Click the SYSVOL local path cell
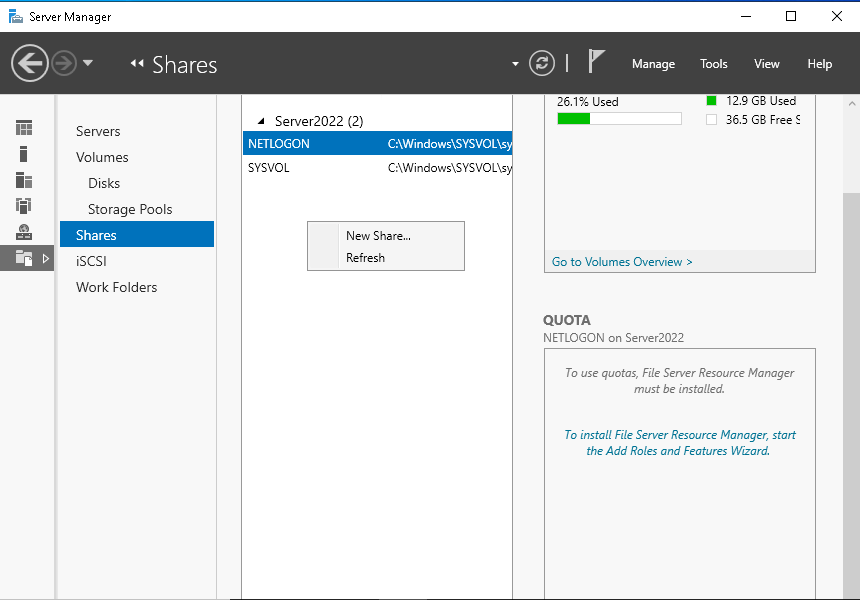The image size is (860, 600). pos(450,168)
